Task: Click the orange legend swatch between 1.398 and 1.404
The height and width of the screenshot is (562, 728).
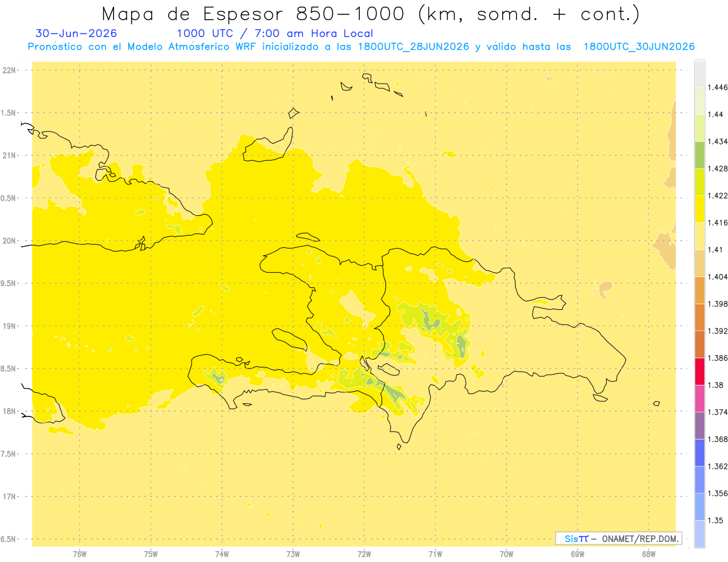Action: click(x=699, y=290)
